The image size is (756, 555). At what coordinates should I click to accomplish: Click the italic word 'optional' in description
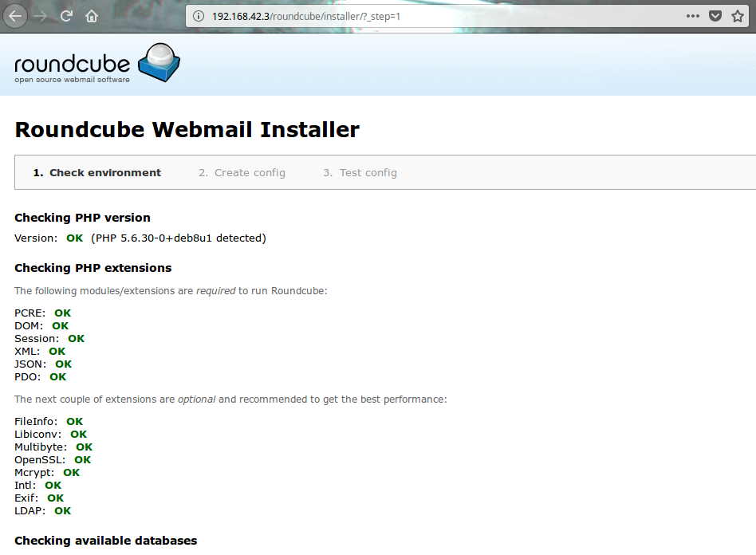(x=196, y=400)
